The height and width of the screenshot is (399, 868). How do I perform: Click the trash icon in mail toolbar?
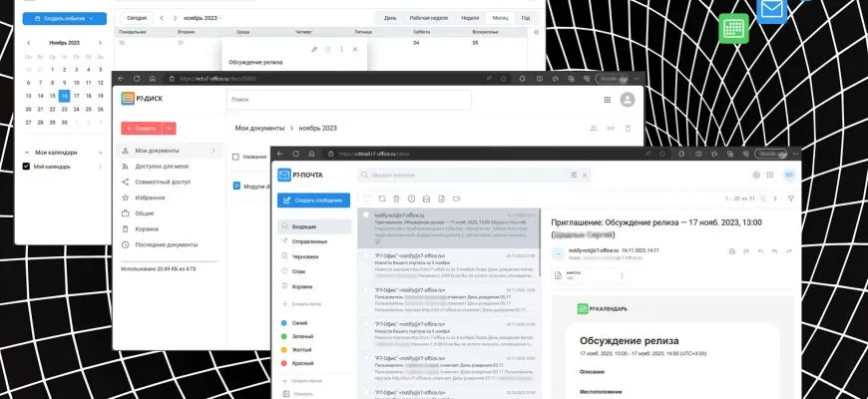tap(396, 199)
